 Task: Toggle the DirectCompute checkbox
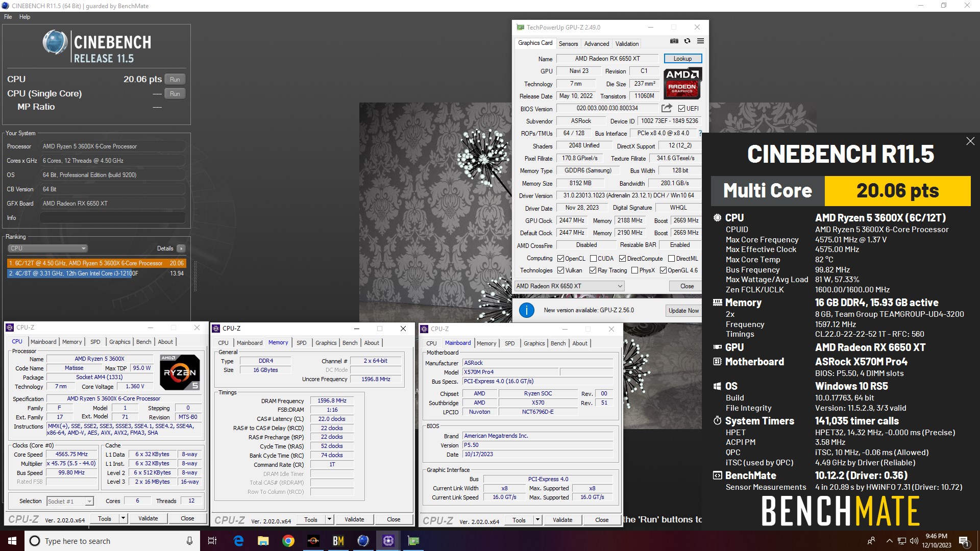click(622, 259)
